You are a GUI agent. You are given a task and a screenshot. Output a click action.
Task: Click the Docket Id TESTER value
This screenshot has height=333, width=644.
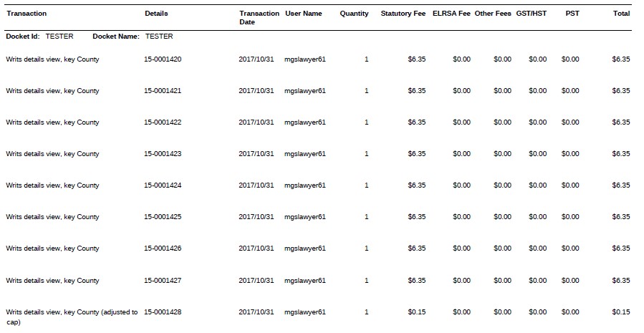[59, 37]
